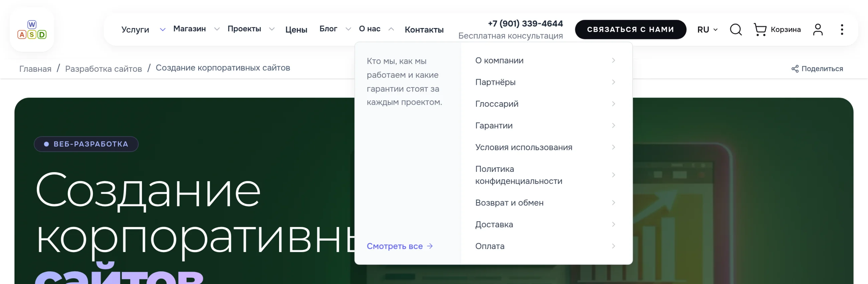Screen dimensions: 868x284
Task: Click the Главная breadcrumb link
Action: [35, 69]
